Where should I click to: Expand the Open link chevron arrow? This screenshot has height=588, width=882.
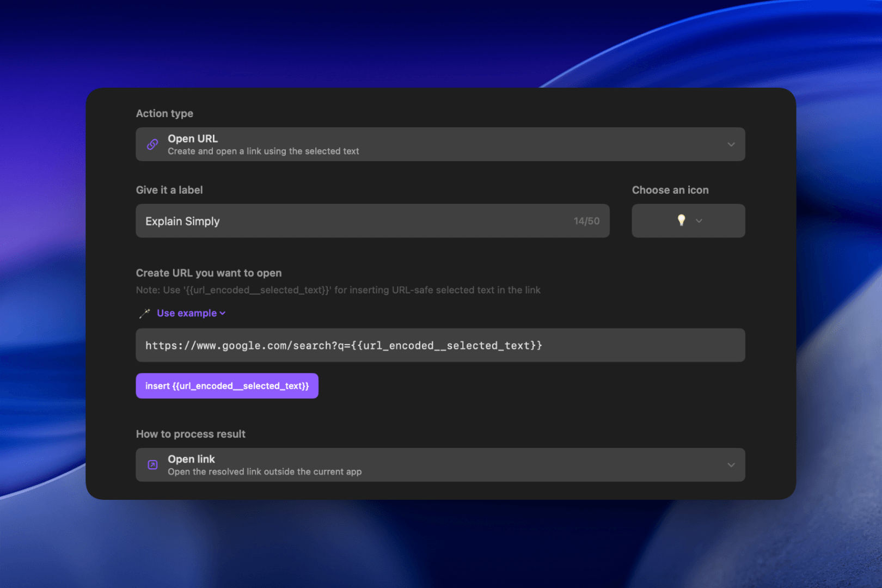tap(731, 465)
